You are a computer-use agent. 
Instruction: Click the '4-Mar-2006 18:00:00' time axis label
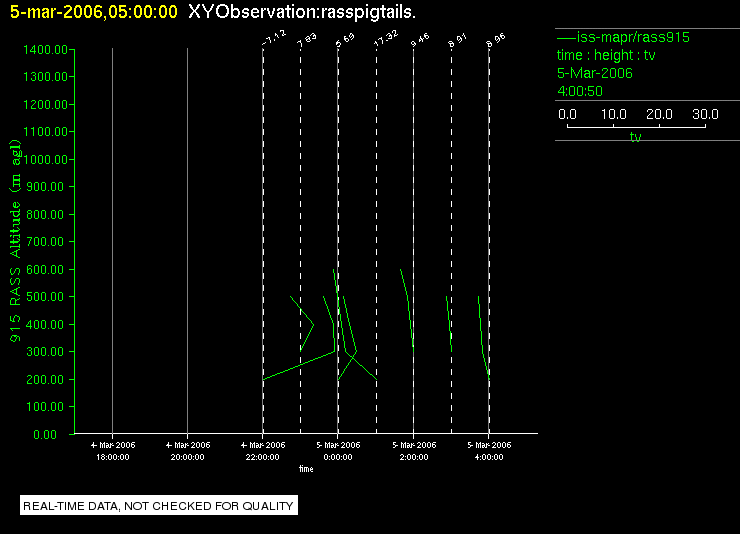coord(113,451)
